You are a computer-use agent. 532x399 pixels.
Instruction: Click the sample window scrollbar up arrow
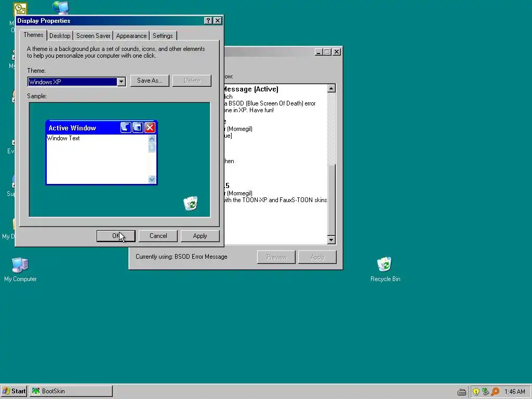coord(152,138)
